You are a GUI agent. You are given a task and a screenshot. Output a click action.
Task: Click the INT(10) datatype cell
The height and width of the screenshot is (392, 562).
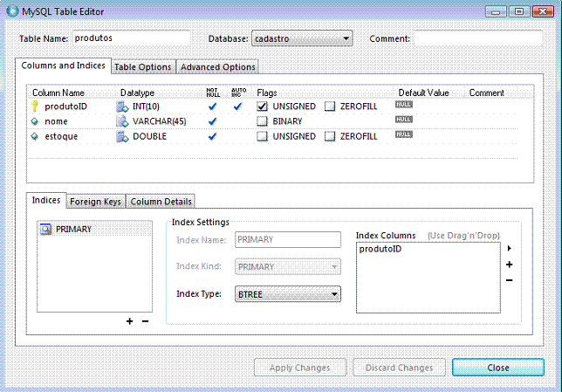pos(146,107)
